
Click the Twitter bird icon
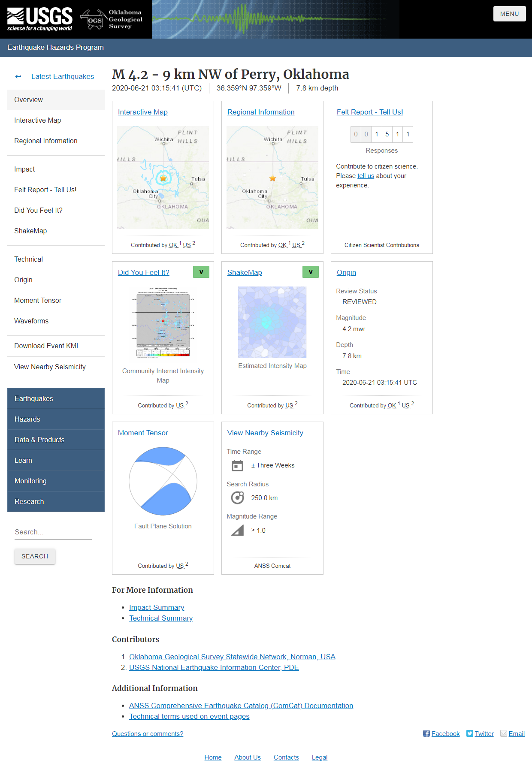pos(469,733)
